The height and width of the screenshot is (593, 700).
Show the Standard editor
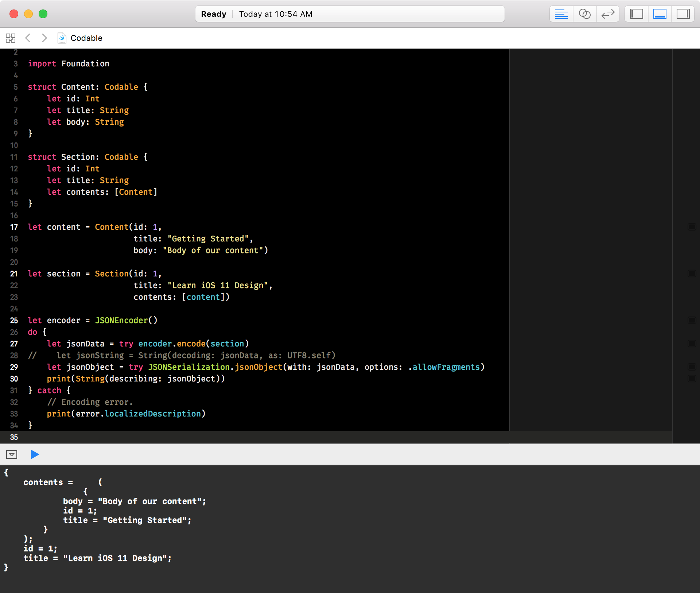point(561,14)
